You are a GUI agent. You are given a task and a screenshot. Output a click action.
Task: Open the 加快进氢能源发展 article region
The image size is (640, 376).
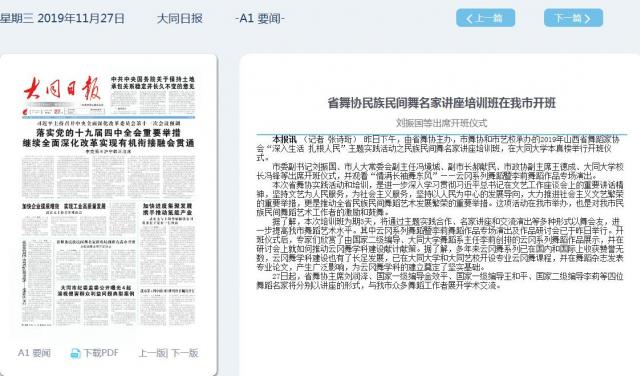pyautogui.click(x=167, y=209)
